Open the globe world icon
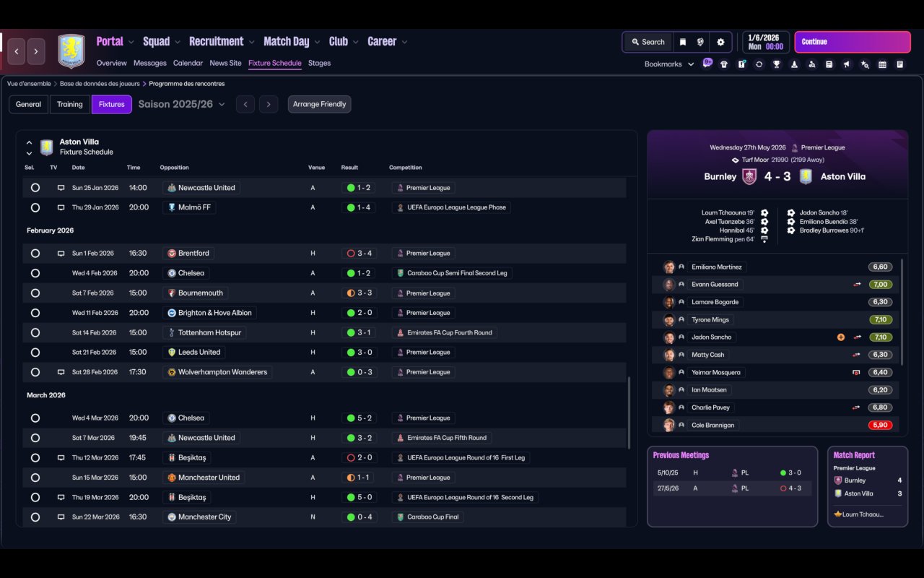This screenshot has width=924, height=578. click(700, 42)
